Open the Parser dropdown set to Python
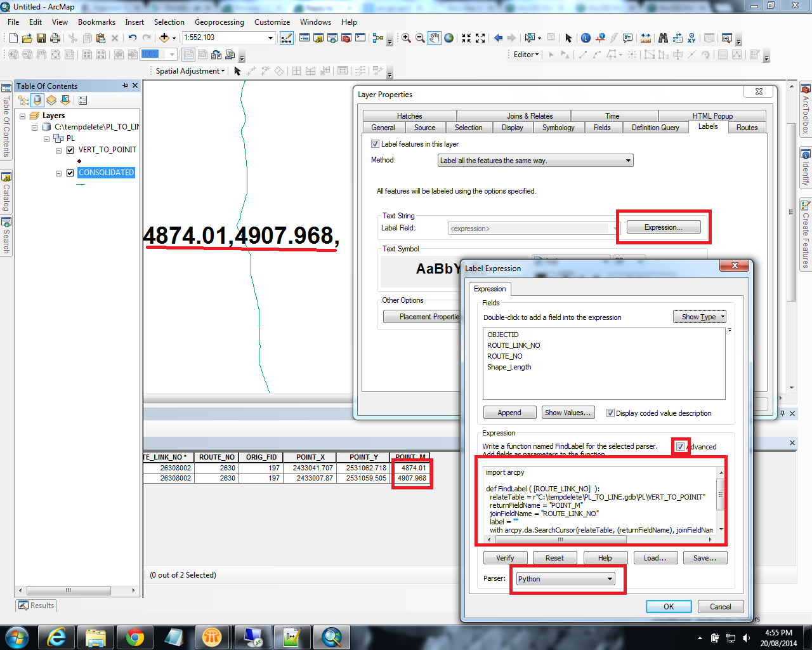 [565, 579]
